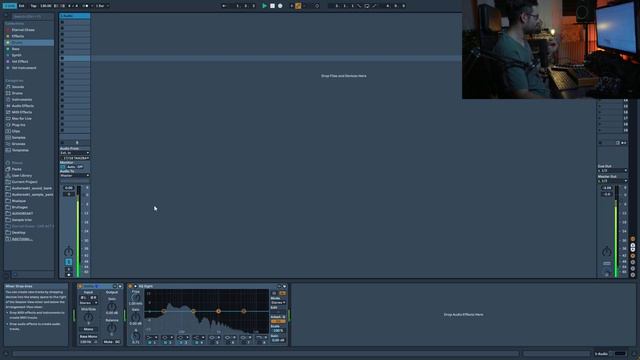Image resolution: width=640 pixels, height=360 pixels.
Task: Select the Audio Effects category icon
Action: coord(8,106)
